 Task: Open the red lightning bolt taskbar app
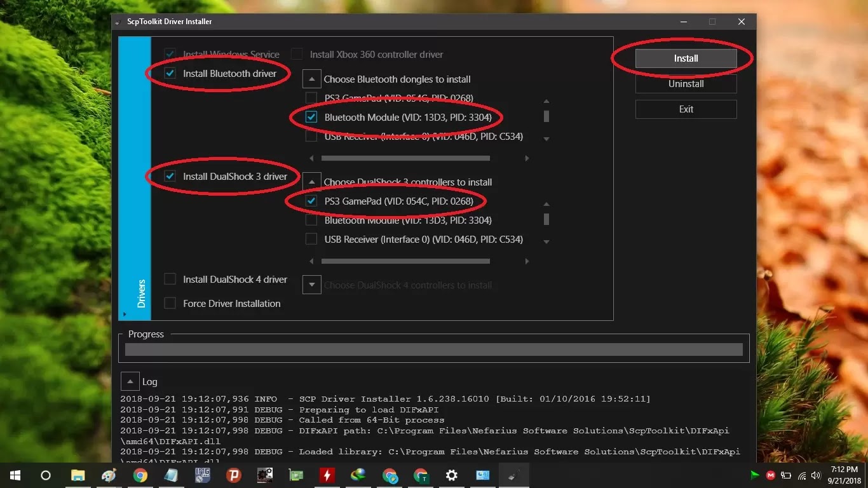[327, 475]
